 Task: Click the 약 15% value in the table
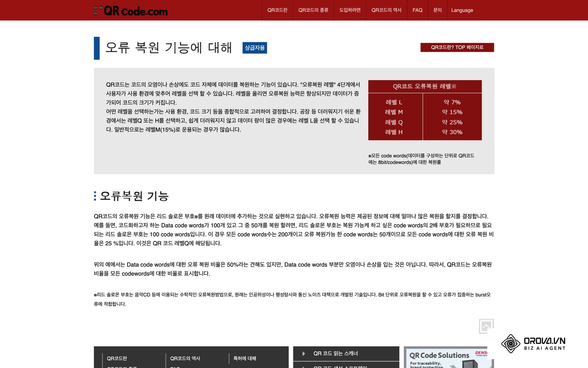pos(452,112)
